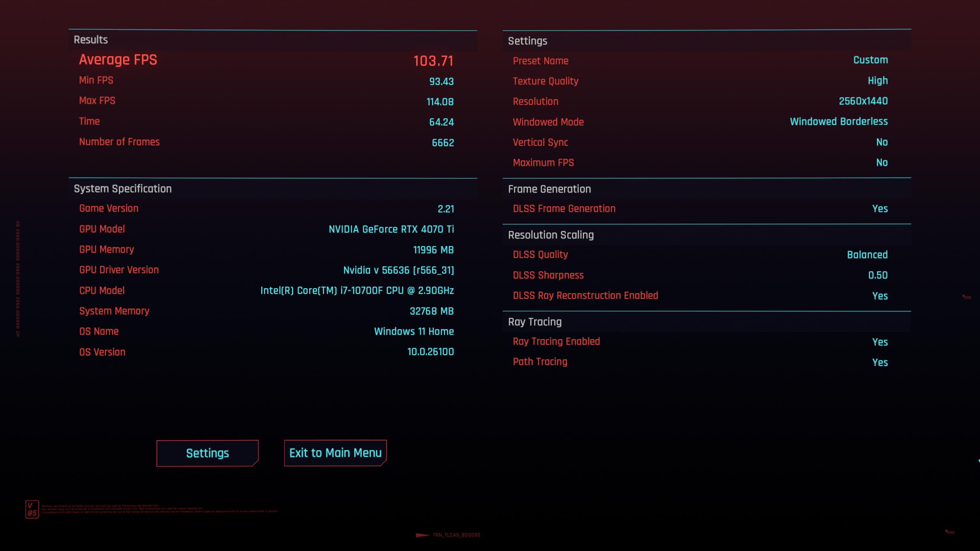Select the Average FPS value 103.71
The image size is (980, 551).
[x=433, y=61]
